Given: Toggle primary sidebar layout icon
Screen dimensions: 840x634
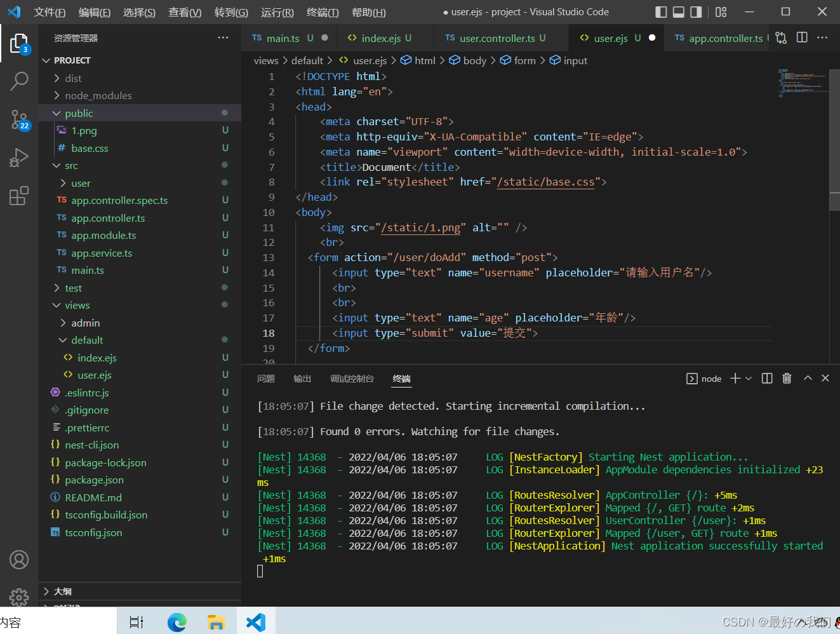Looking at the screenshot, I should tap(661, 12).
